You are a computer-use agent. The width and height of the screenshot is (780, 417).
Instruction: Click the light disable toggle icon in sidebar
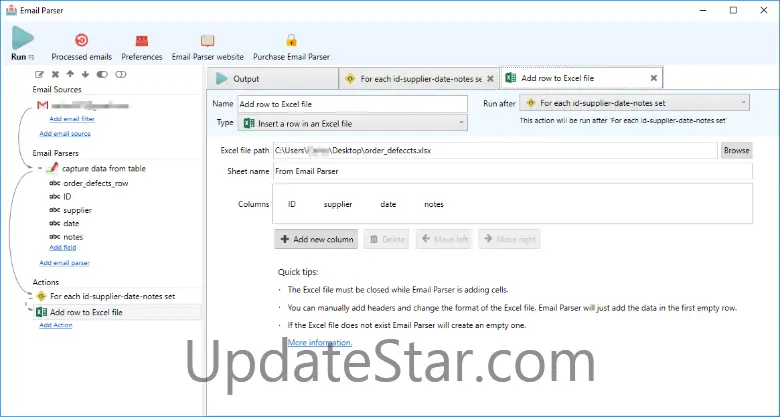click(x=120, y=75)
